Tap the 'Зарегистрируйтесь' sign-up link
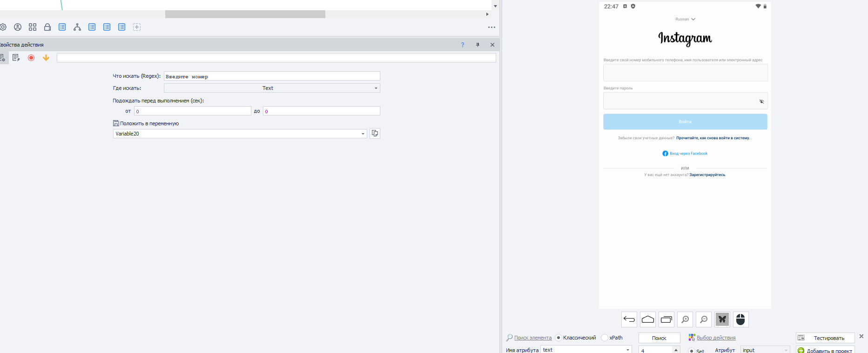Image resolution: width=868 pixels, height=353 pixels. [x=707, y=175]
